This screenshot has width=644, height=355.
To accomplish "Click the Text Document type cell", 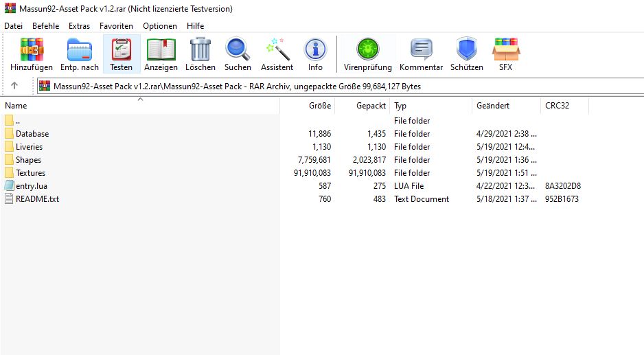I will (x=422, y=199).
